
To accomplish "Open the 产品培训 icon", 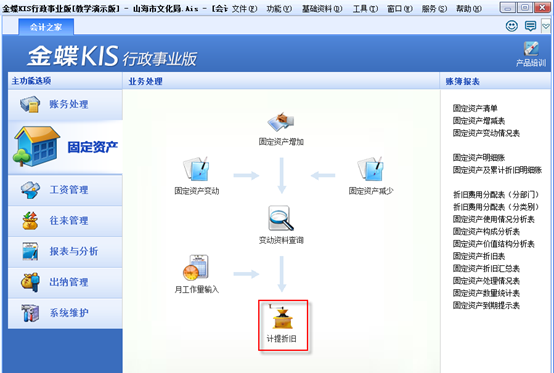I will [x=531, y=54].
